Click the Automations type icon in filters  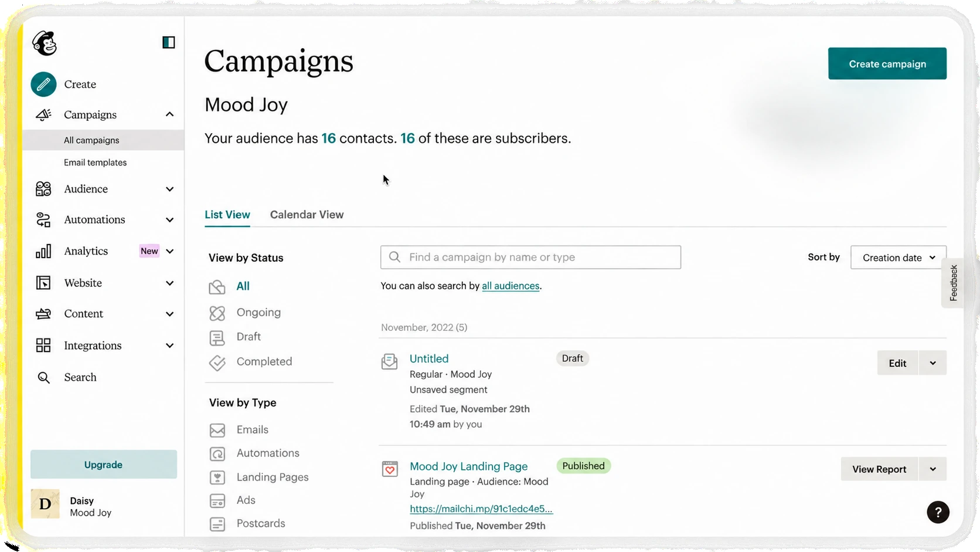(217, 454)
